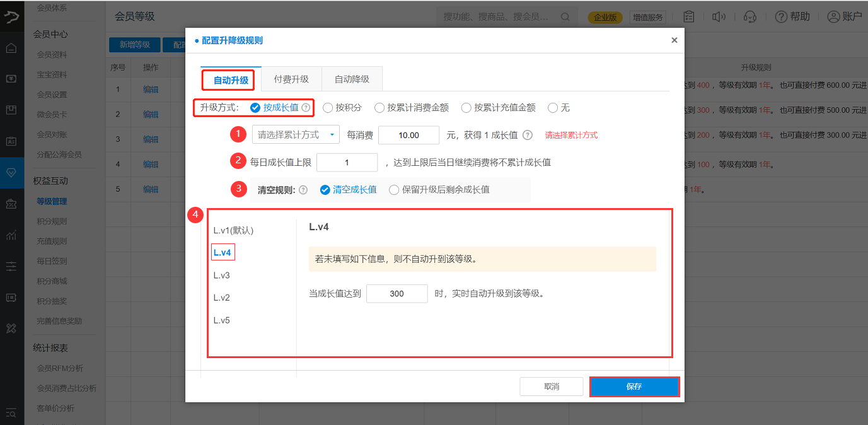Click the ID card icon in dark sidebar
The height and width of the screenshot is (425, 868).
pyautogui.click(x=11, y=141)
